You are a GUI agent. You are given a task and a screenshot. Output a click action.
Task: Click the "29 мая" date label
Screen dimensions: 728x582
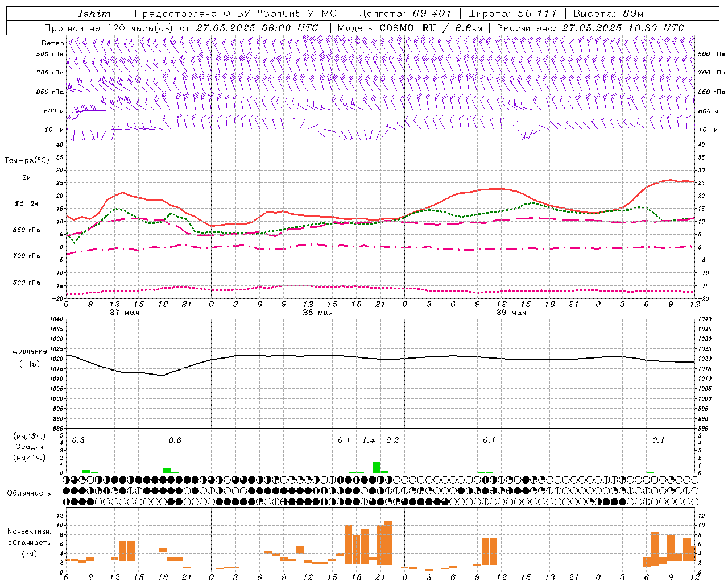[x=511, y=313]
